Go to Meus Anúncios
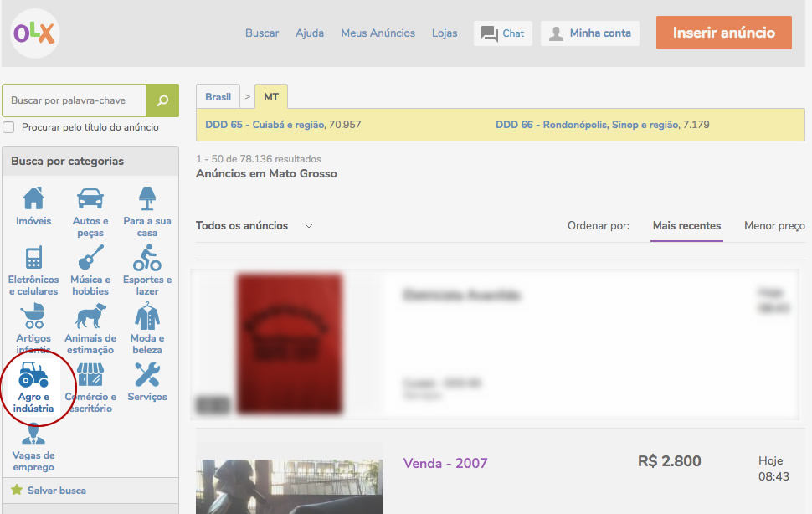Screen dimensions: 812x514 [x=378, y=33]
